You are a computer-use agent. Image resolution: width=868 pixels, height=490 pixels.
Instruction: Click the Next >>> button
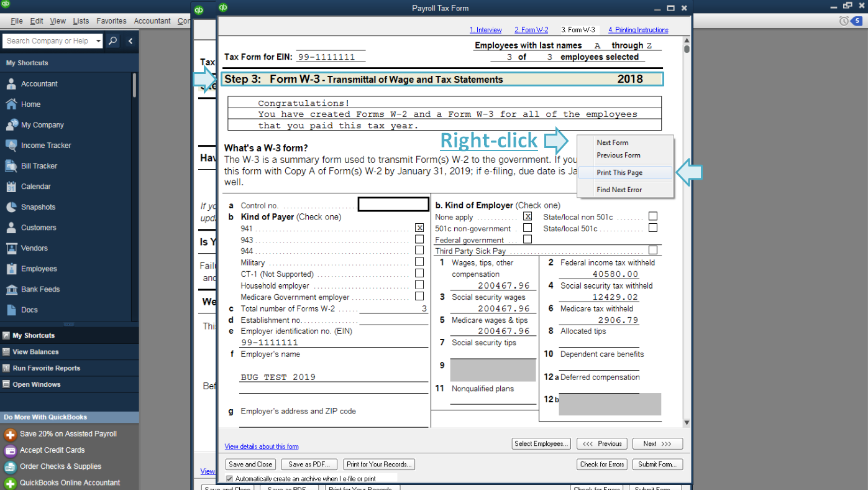(658, 443)
